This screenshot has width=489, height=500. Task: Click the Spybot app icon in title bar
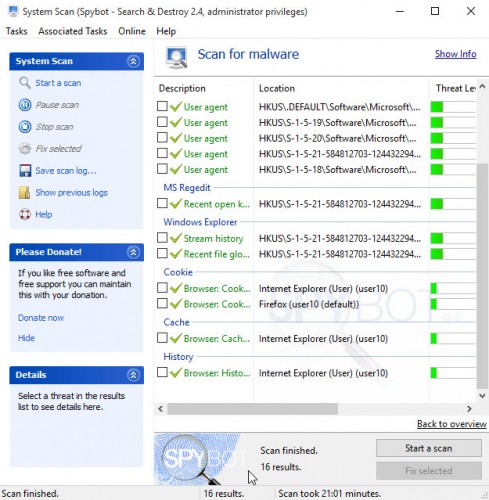pyautogui.click(x=13, y=11)
